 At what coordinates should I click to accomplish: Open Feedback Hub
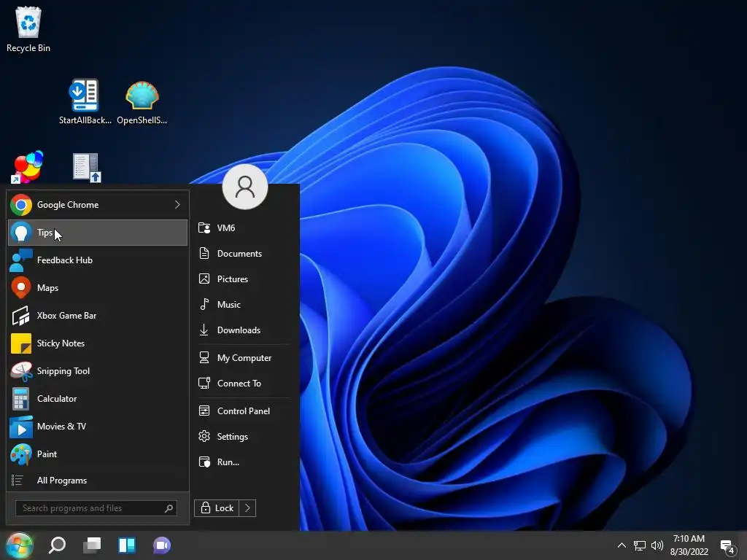coord(98,260)
